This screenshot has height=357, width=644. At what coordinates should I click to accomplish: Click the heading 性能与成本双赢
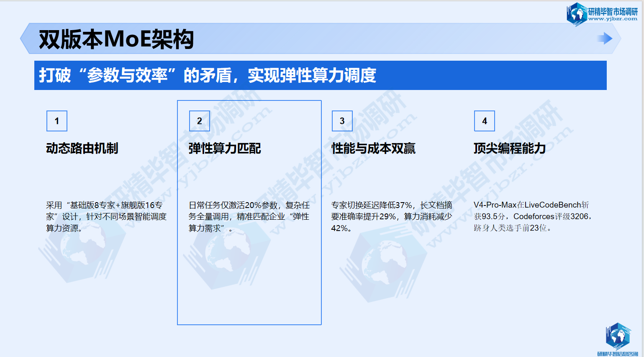pos(373,148)
